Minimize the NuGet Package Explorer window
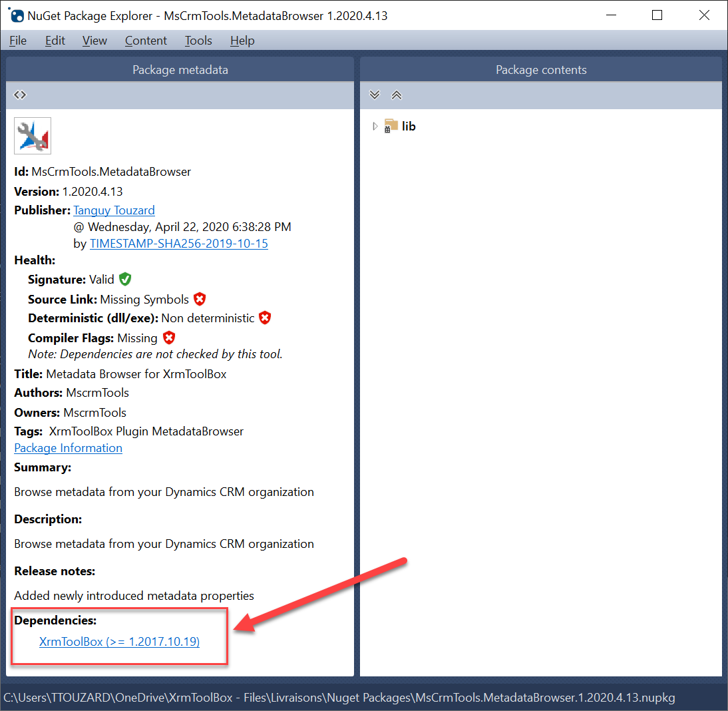The image size is (728, 711). pos(612,15)
